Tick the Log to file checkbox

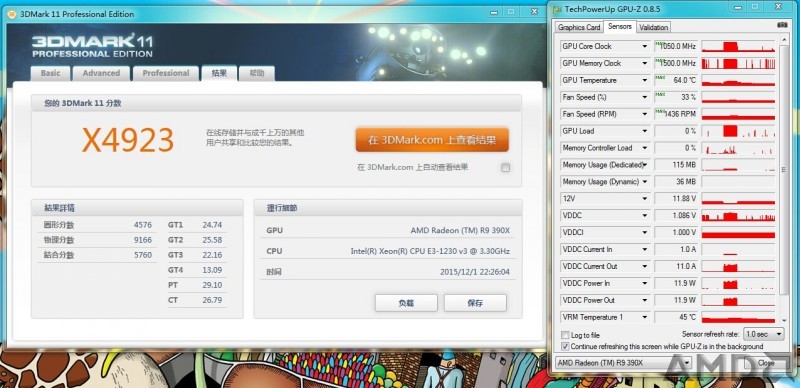(x=565, y=335)
